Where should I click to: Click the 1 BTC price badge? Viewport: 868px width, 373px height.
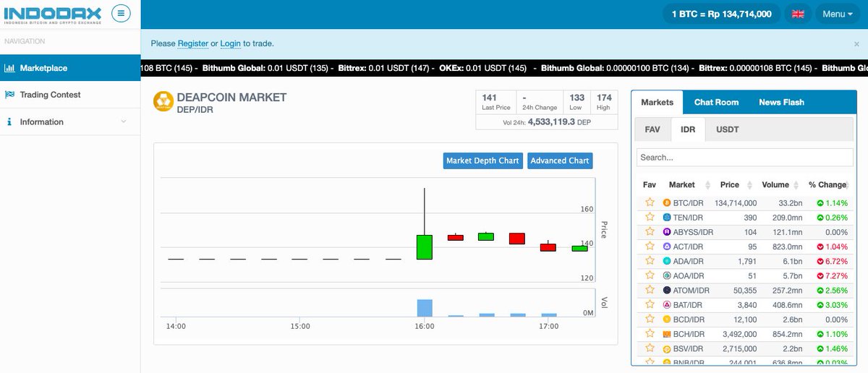pos(722,14)
